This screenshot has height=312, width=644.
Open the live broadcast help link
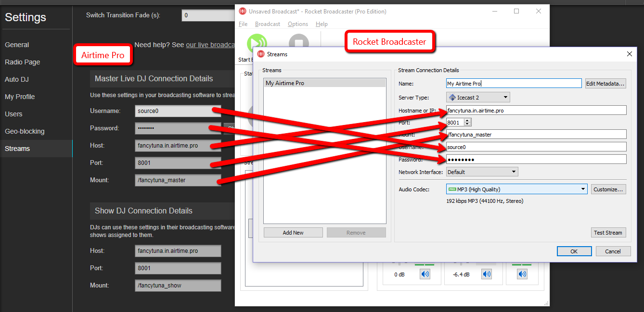(x=210, y=45)
